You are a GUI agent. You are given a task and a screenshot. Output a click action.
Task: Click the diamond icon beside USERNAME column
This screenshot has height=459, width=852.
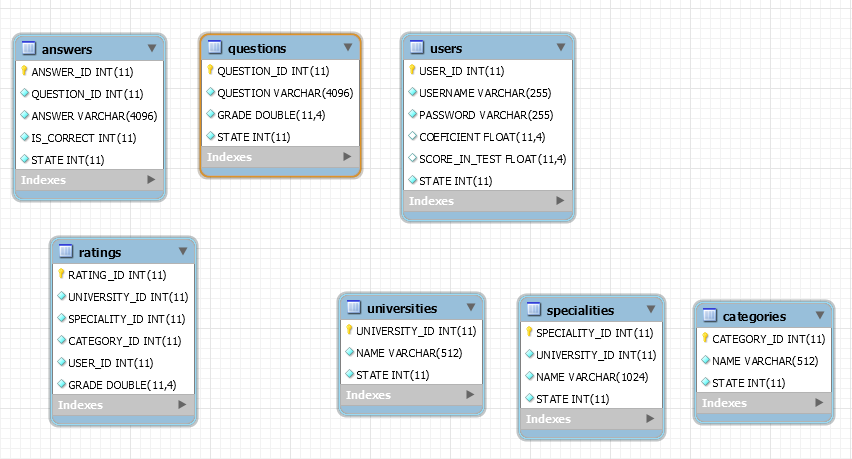pyautogui.click(x=412, y=92)
